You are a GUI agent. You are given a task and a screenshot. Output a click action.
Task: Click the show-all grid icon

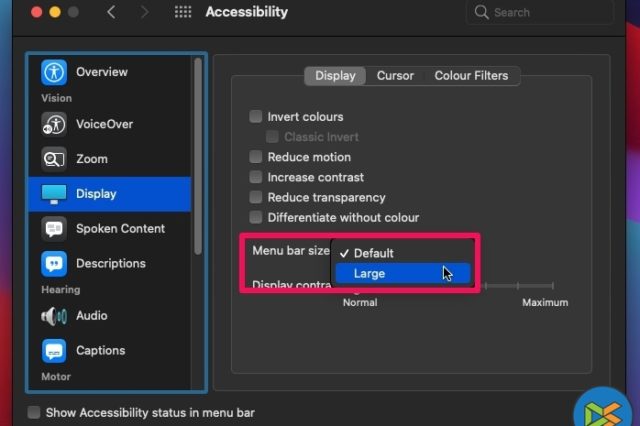[183, 13]
